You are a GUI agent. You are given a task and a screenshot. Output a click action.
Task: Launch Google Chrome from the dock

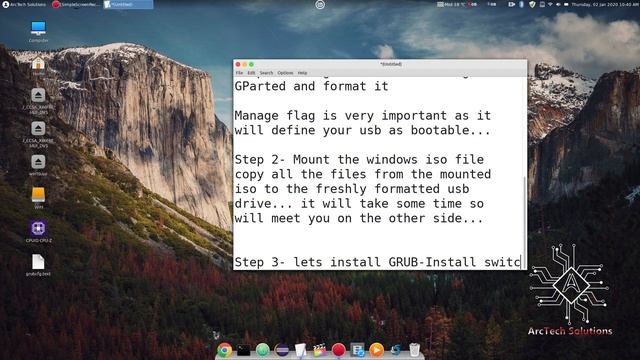click(224, 350)
